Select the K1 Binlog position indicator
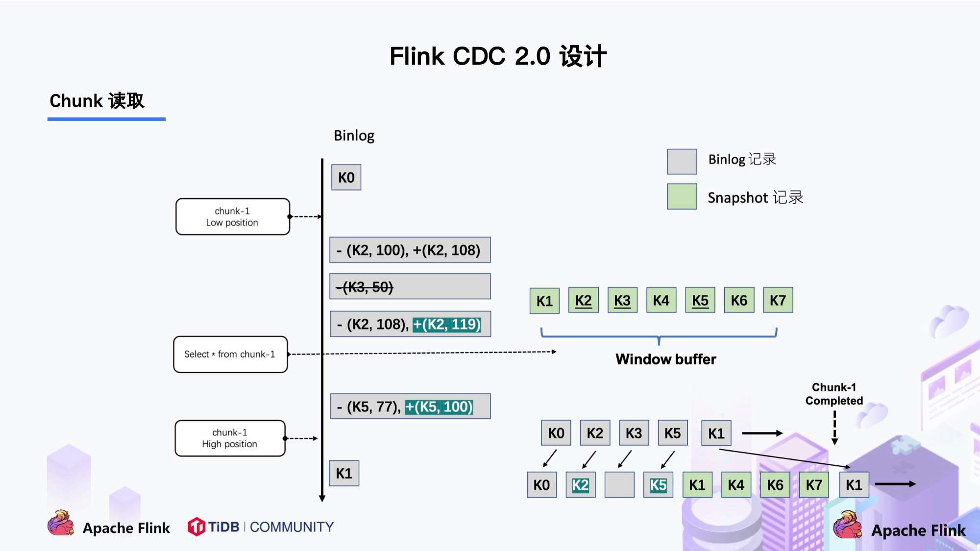 [x=344, y=471]
